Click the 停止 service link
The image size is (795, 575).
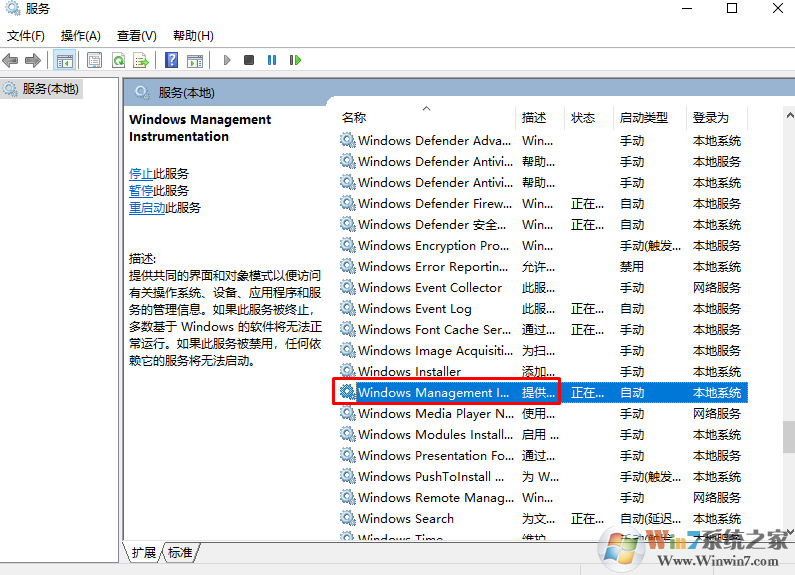(x=141, y=174)
